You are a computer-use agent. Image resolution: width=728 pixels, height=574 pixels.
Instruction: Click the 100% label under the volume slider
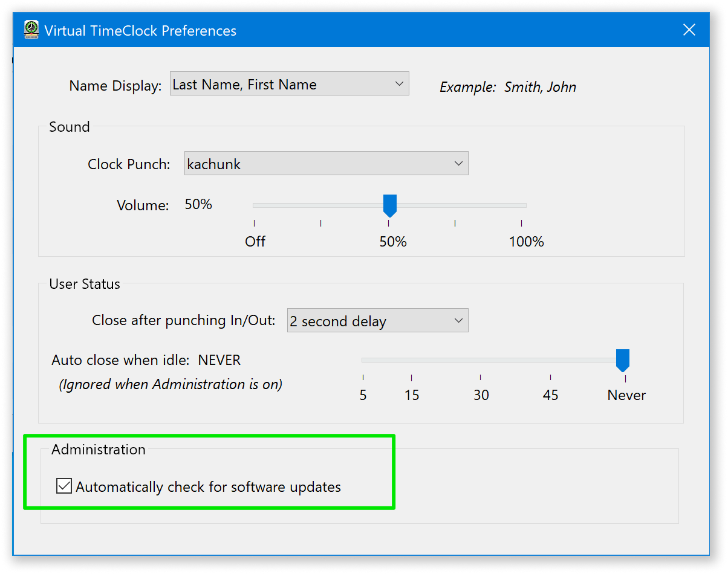526,242
